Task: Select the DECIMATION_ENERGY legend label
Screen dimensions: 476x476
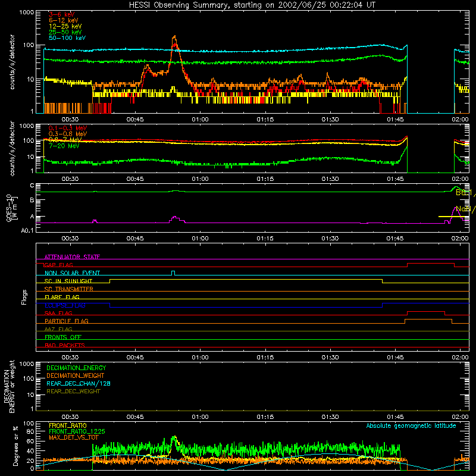Action: tap(76, 368)
